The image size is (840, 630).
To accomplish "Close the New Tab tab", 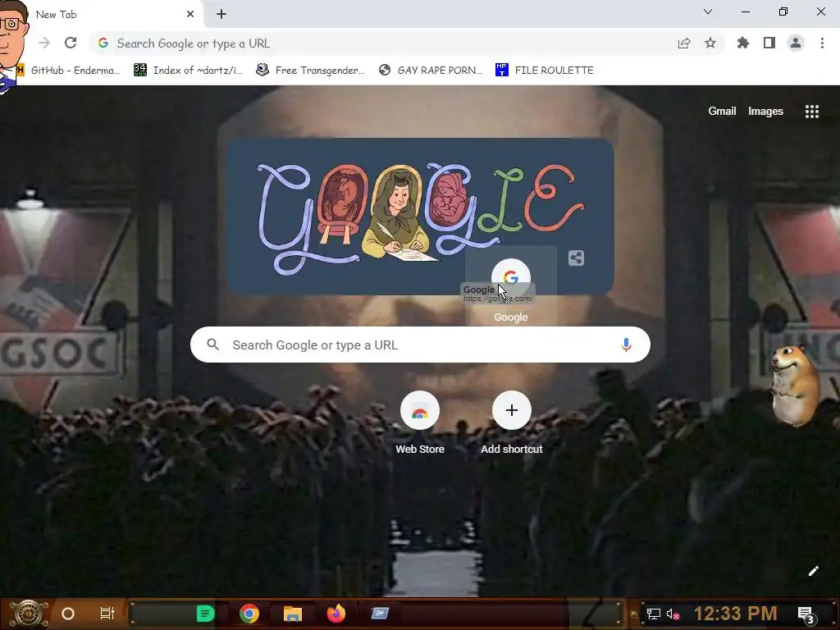I will tap(190, 15).
